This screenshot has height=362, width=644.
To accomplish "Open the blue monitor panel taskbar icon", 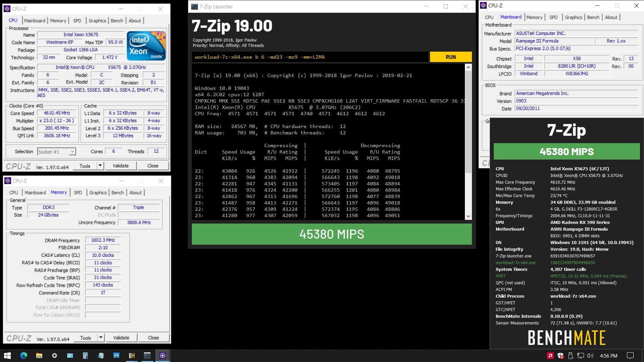I will [70, 356].
